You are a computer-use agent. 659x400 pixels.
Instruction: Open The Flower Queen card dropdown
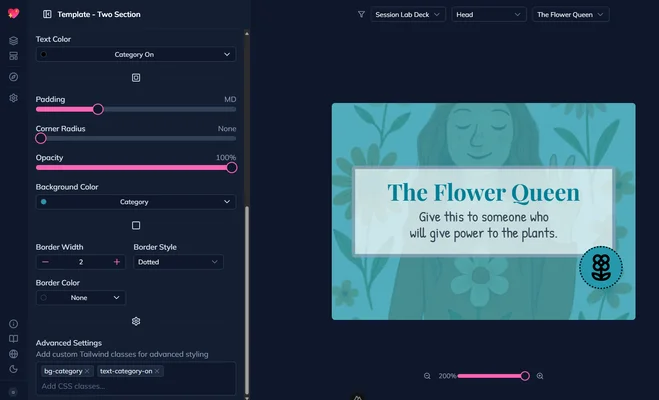click(570, 14)
